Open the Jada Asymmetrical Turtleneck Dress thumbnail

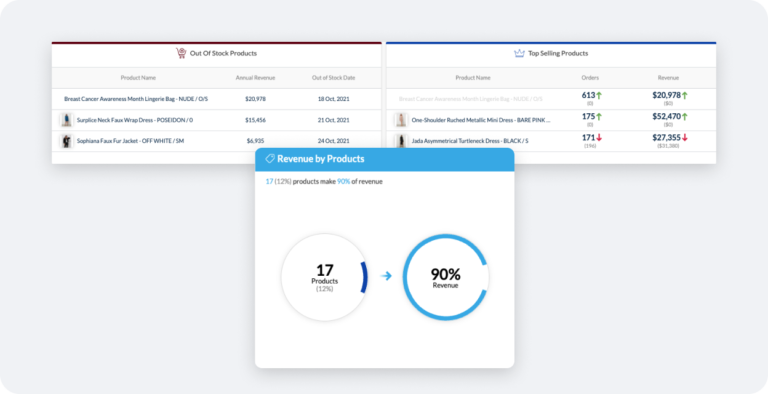pyautogui.click(x=401, y=141)
